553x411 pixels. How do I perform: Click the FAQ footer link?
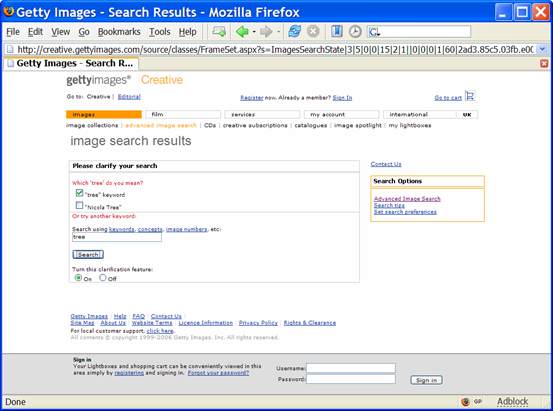(x=139, y=316)
